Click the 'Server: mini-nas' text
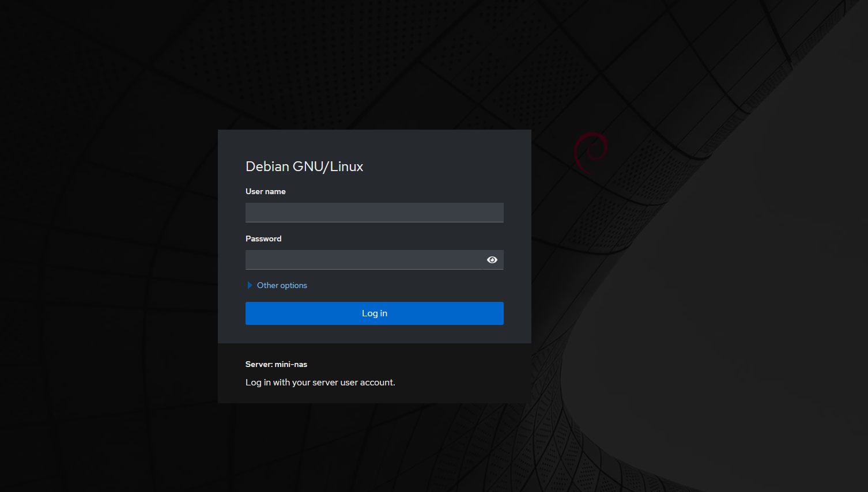 pyautogui.click(x=276, y=364)
